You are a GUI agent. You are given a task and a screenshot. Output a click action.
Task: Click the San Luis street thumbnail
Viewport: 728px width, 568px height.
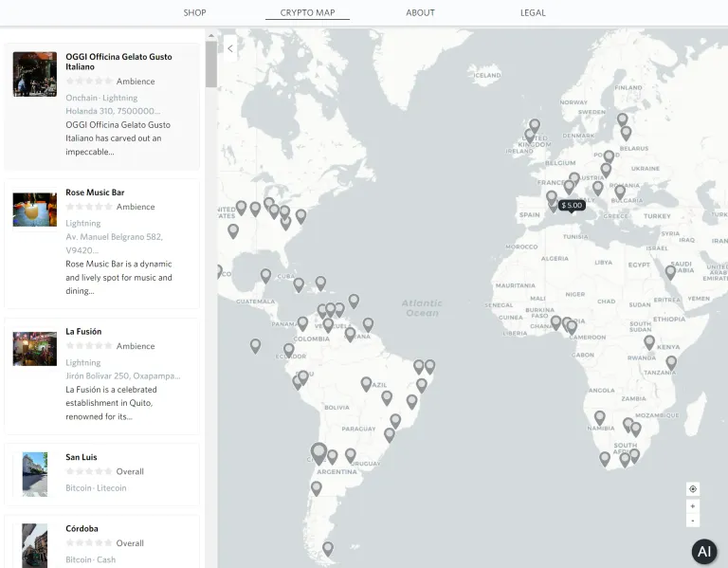coord(35,475)
